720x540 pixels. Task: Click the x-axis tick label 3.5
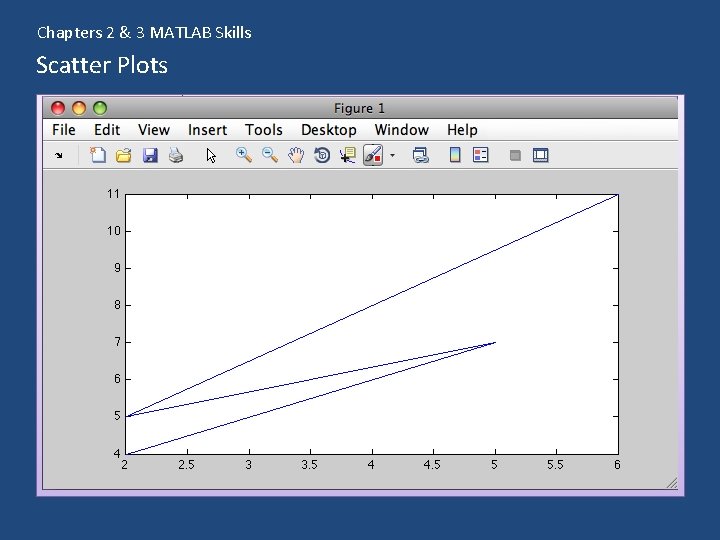[x=309, y=465]
